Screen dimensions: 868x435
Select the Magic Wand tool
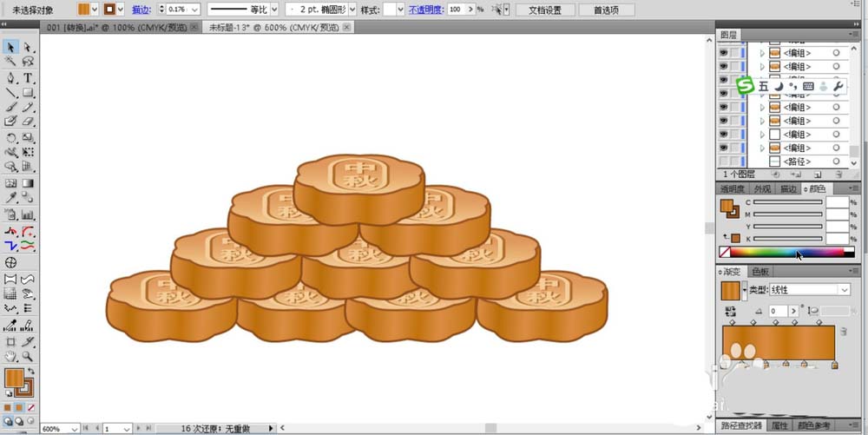tap(10, 62)
